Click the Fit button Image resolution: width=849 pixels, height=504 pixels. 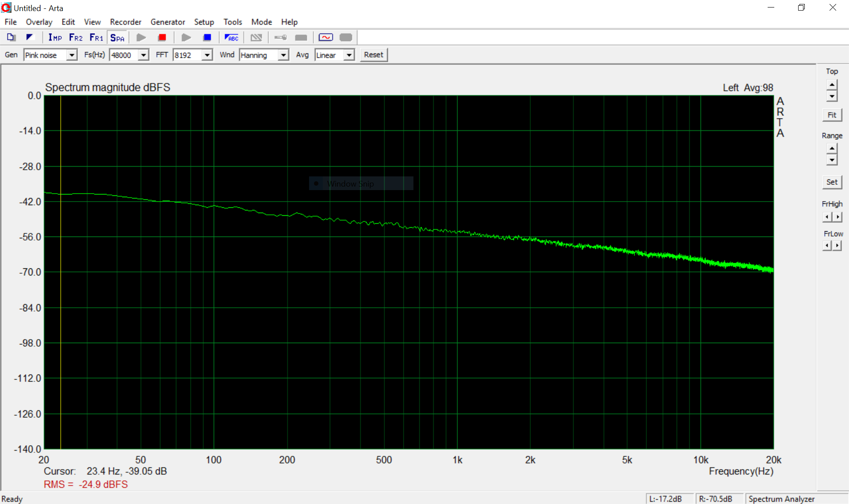pyautogui.click(x=831, y=115)
